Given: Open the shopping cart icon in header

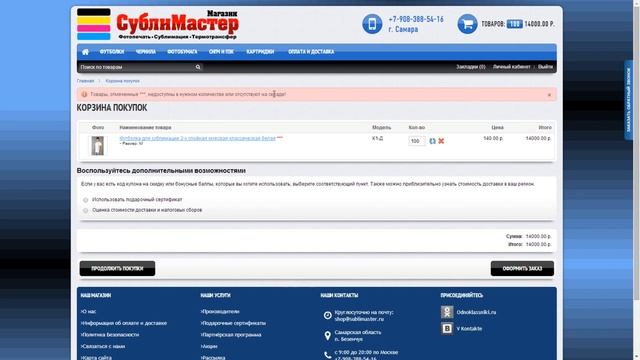Looking at the screenshot, I should [x=467, y=24].
